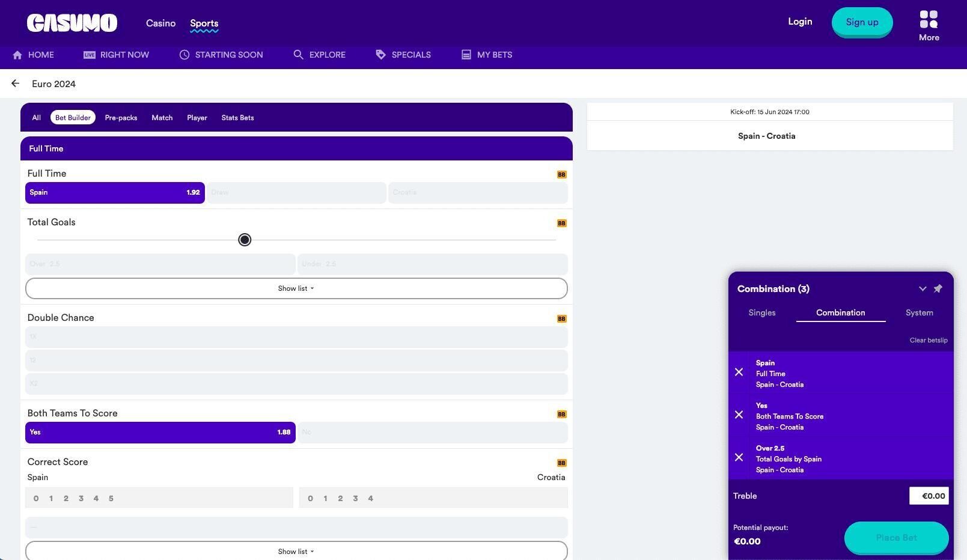Image resolution: width=967 pixels, height=560 pixels.
Task: Collapse the Full Time section header
Action: [296, 148]
